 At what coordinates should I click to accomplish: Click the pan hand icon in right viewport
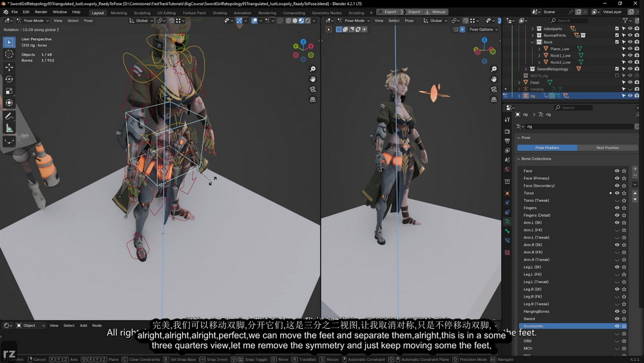[494, 79]
